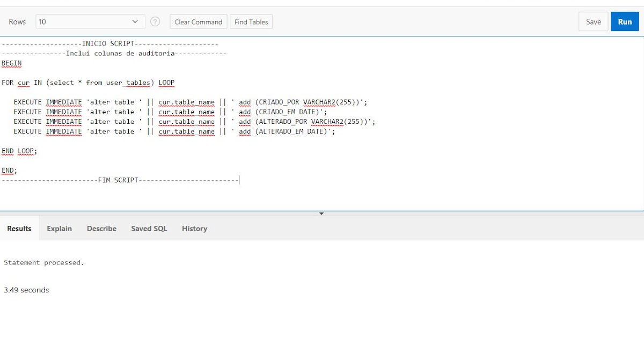Switch to the Describe tab

[101, 228]
